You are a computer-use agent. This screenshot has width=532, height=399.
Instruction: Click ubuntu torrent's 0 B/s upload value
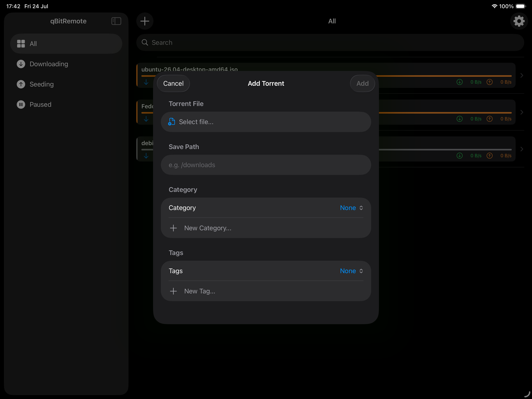tap(506, 82)
